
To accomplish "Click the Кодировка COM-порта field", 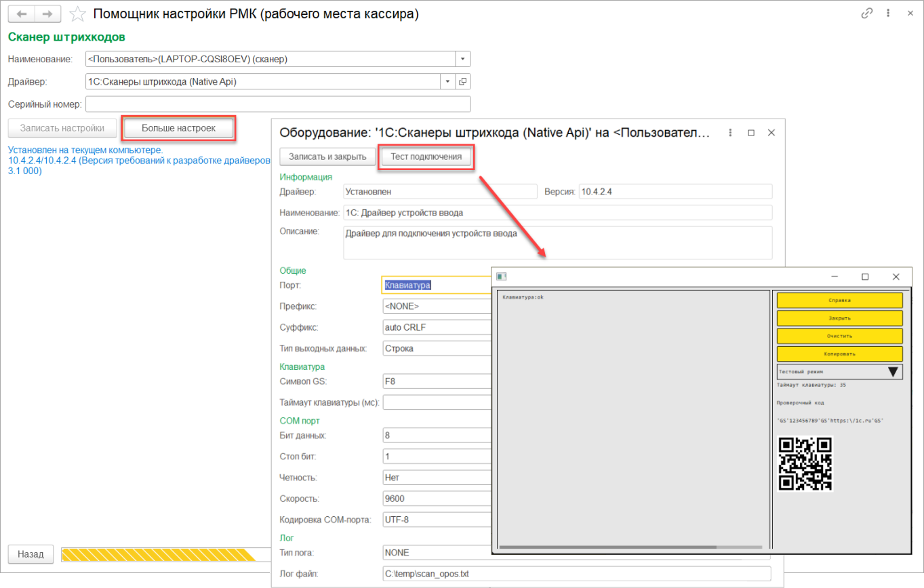I will click(437, 520).
